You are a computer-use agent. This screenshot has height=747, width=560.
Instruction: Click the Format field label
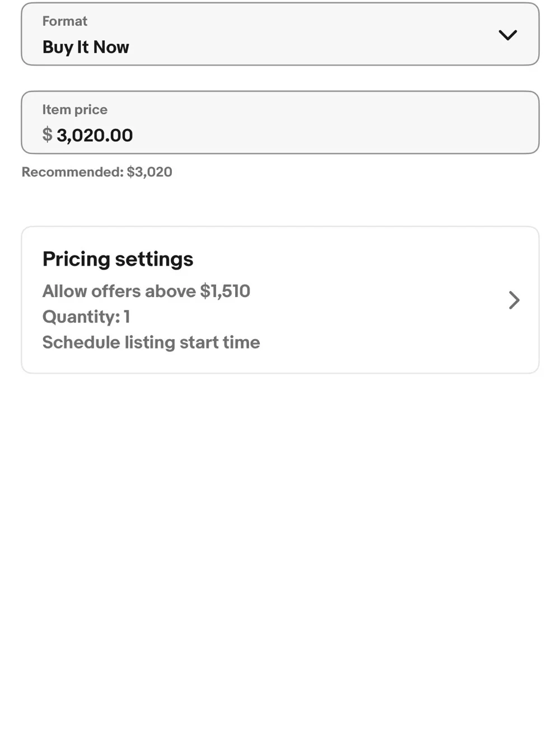65,21
